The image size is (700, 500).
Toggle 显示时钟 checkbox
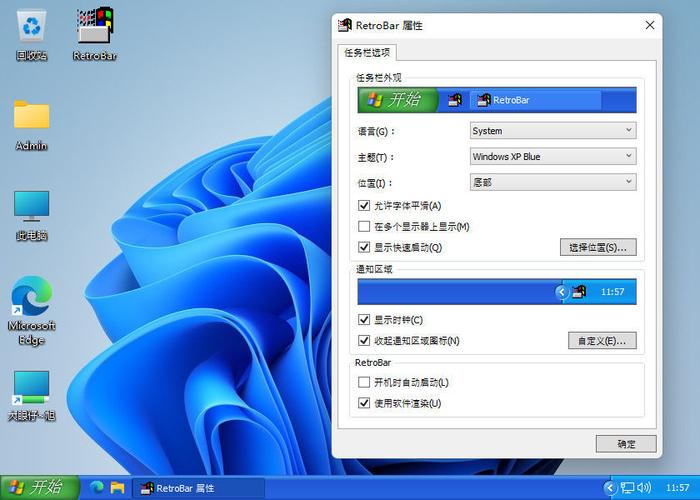pyautogui.click(x=364, y=320)
